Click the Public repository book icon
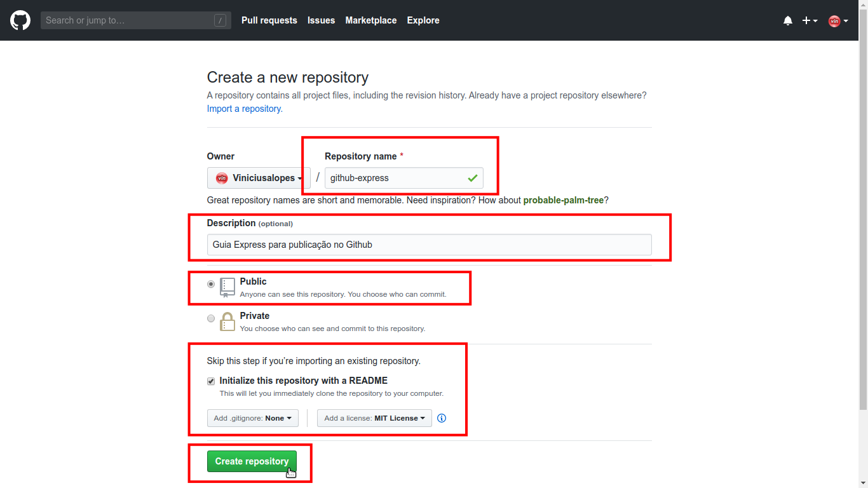The width and height of the screenshot is (868, 488). click(227, 287)
